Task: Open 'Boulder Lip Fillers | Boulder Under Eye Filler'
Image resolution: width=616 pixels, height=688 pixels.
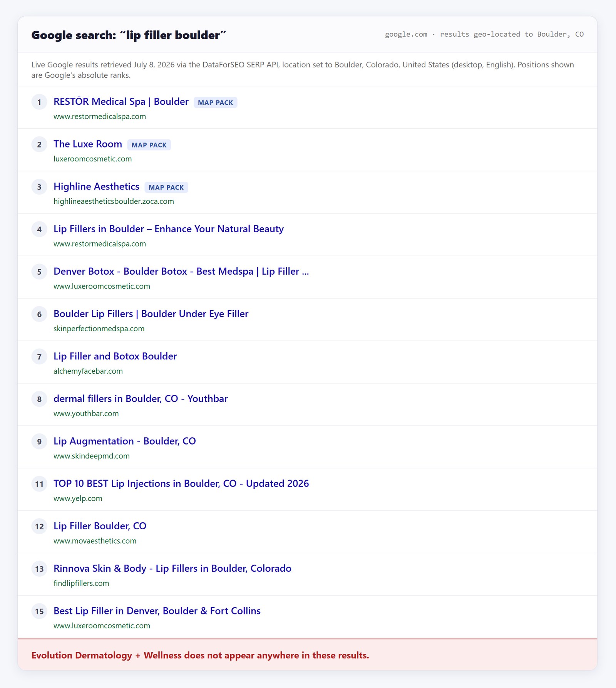Action: (x=151, y=314)
